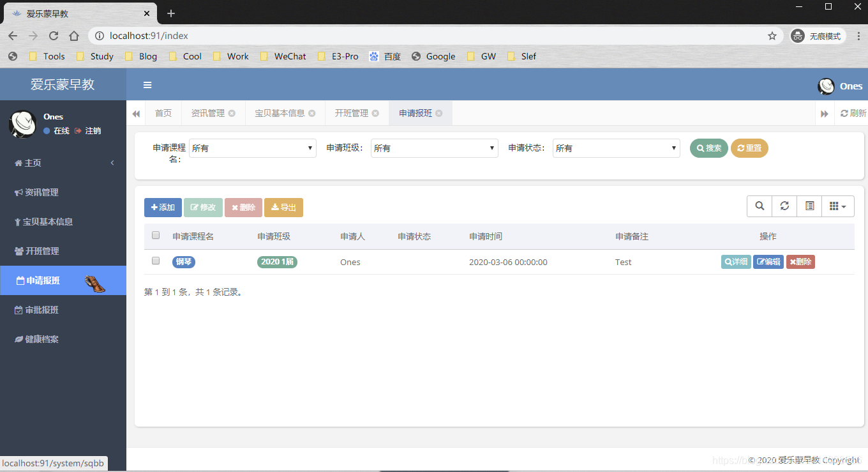Click the 重置 reset button

coord(749,148)
